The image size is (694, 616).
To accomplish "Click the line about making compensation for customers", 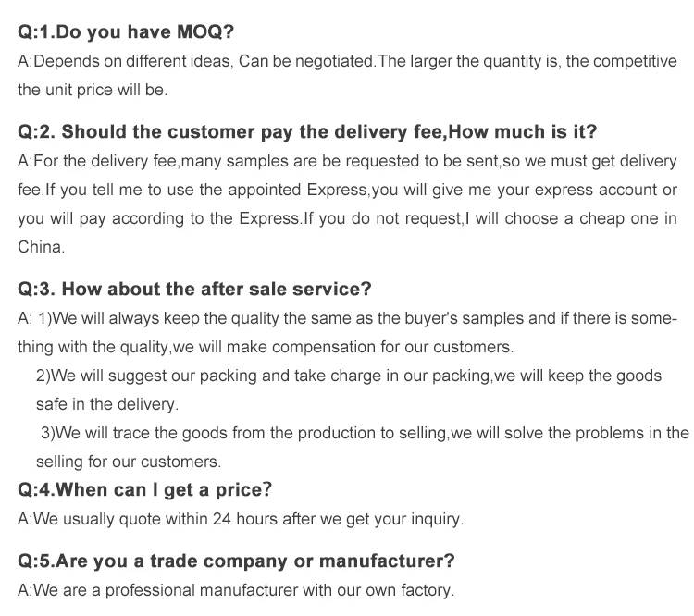I will (266, 347).
